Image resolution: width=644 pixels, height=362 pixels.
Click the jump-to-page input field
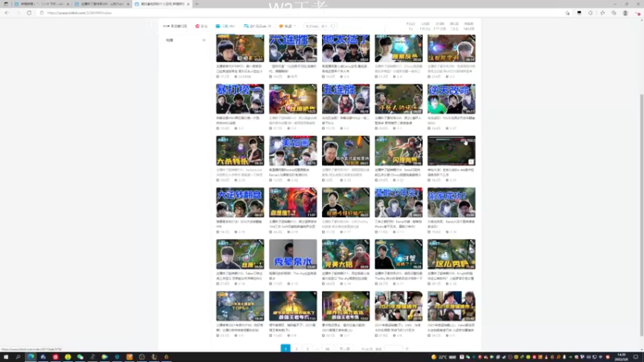[394, 349]
